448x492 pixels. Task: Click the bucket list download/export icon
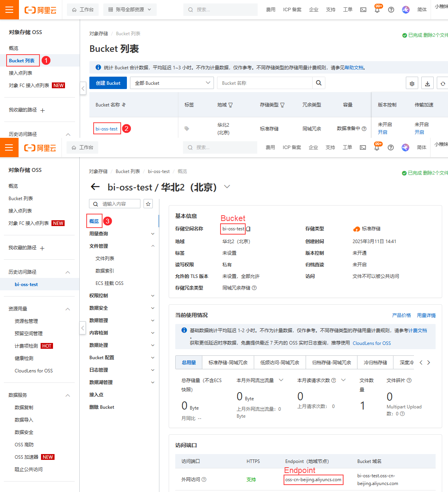[x=427, y=83]
